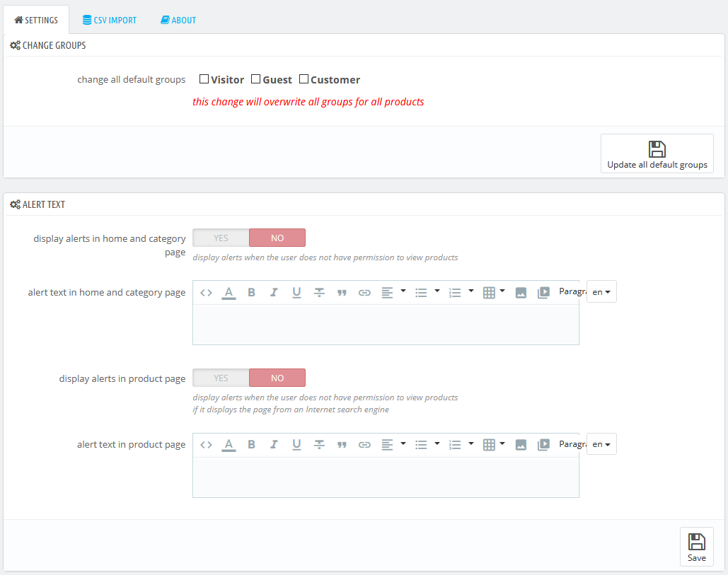728x575 pixels.
Task: Switch to the CSV Import tab
Action: click(x=110, y=20)
